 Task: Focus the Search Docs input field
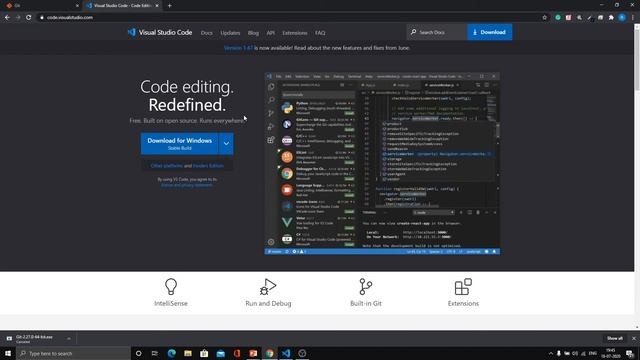click(437, 32)
